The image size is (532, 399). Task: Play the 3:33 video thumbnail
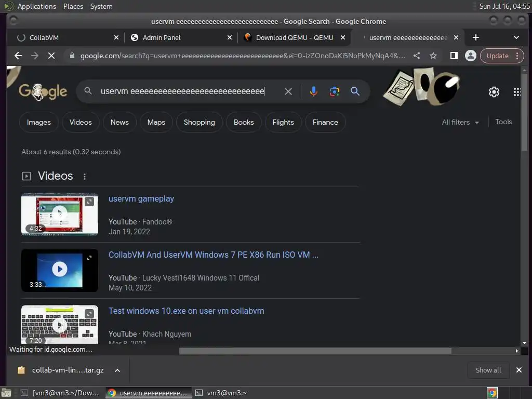(60, 270)
